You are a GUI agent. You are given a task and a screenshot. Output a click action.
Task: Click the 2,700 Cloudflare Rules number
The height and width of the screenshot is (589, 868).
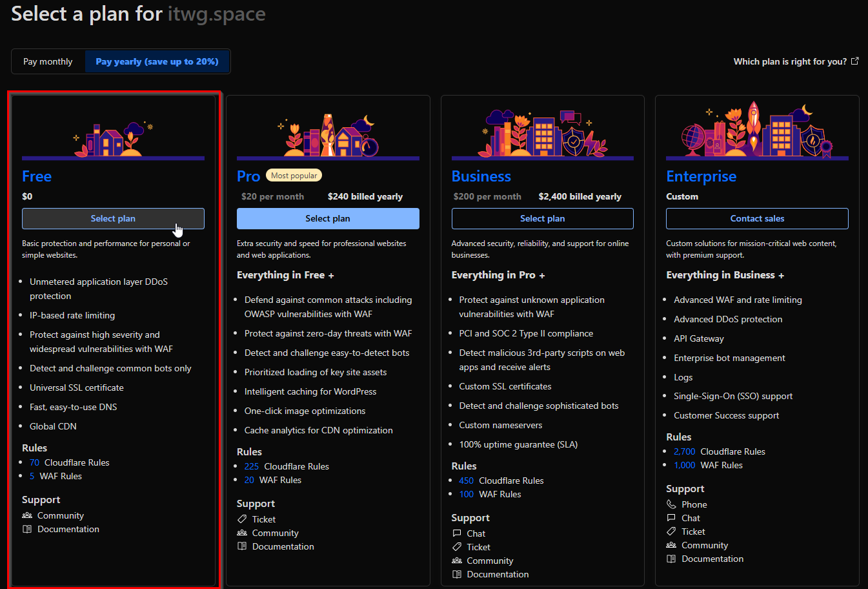685,451
